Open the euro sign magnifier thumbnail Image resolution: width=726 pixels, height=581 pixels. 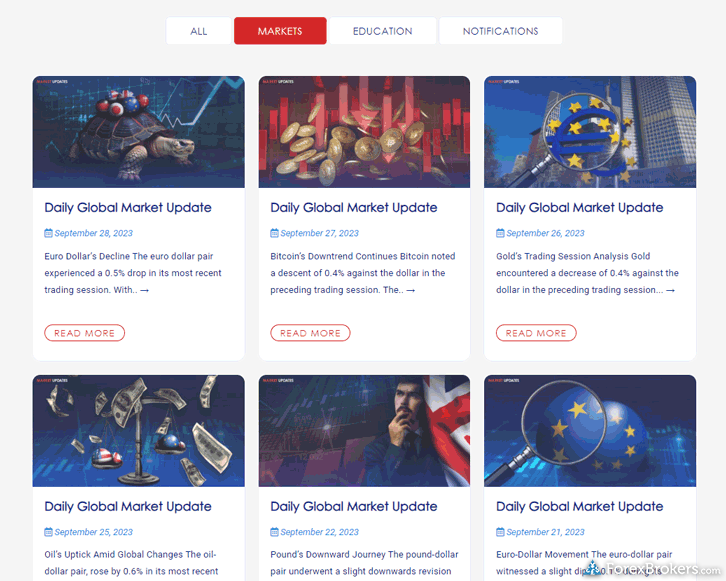click(x=590, y=132)
